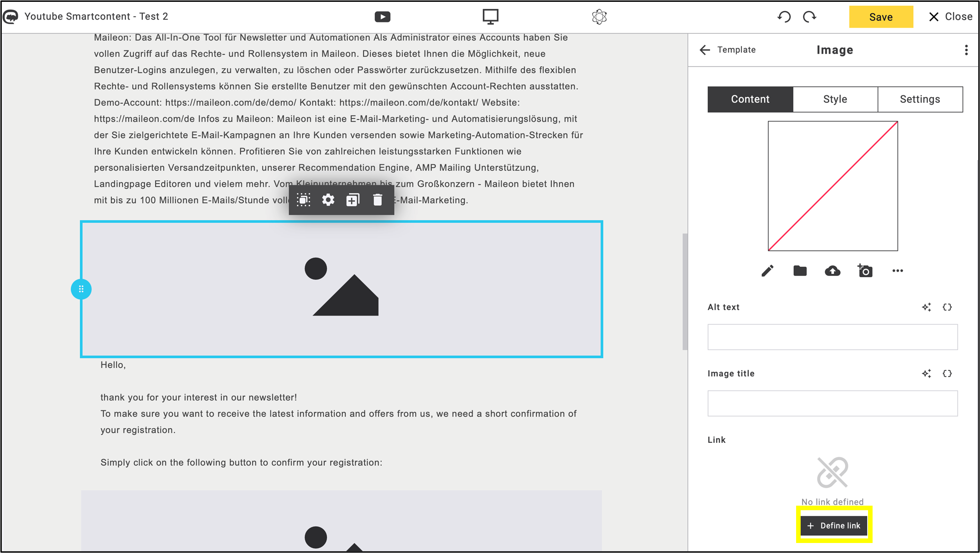Click the YouTube smartcontent icon in top bar
This screenshot has height=553, width=980.
coord(382,17)
